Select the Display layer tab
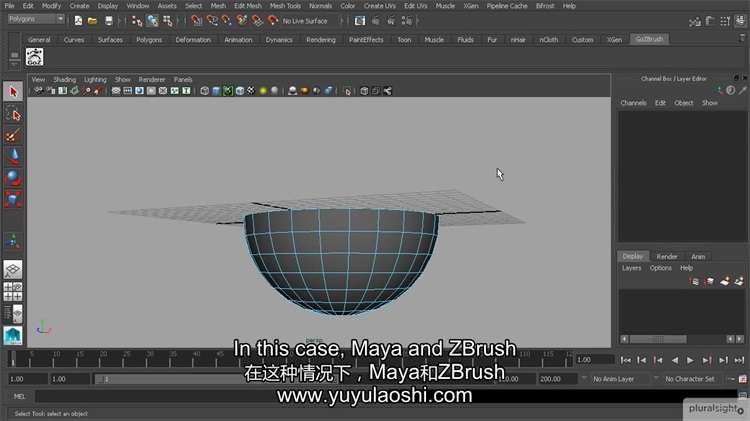The width and height of the screenshot is (750, 421). 632,256
